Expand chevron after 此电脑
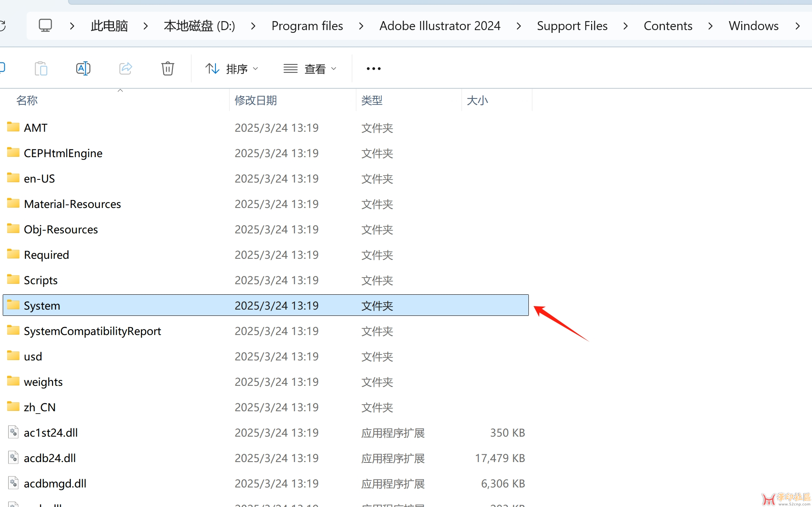The width and height of the screenshot is (812, 507). (x=146, y=26)
